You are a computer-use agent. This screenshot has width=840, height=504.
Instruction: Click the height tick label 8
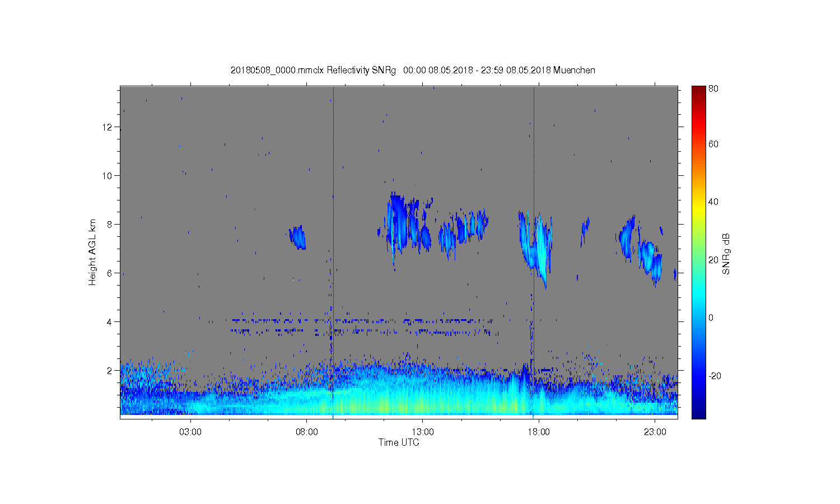[110, 225]
